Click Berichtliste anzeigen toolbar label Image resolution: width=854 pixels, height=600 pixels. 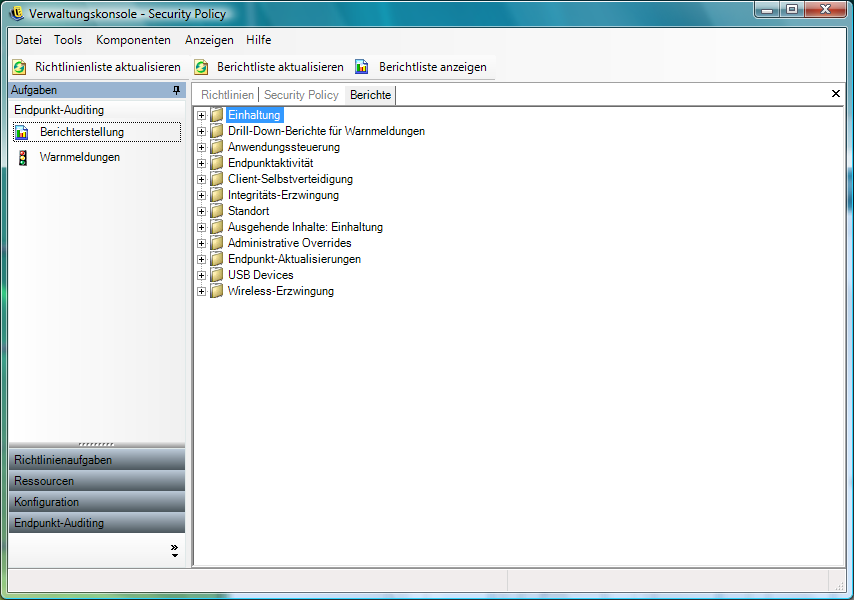click(x=433, y=67)
